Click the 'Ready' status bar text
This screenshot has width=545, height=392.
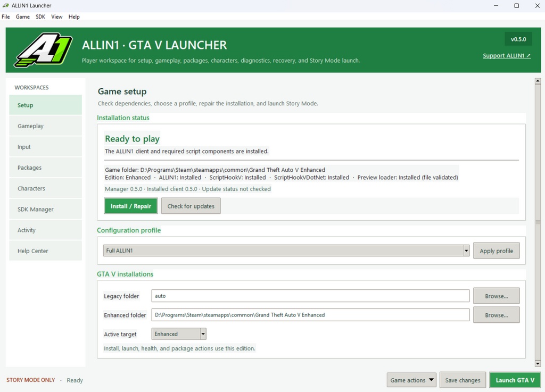pos(75,380)
